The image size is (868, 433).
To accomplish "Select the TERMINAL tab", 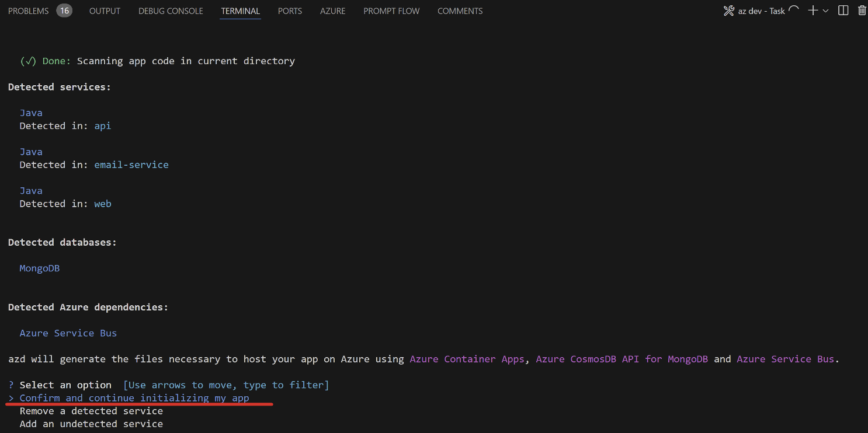I will (240, 11).
